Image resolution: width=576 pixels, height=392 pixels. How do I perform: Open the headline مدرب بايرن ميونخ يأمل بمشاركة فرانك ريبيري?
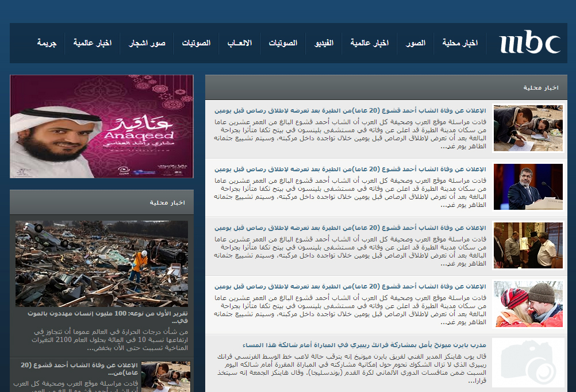click(x=364, y=345)
